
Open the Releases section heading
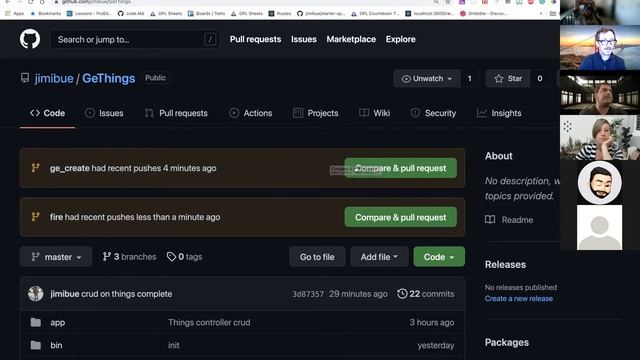(x=505, y=264)
